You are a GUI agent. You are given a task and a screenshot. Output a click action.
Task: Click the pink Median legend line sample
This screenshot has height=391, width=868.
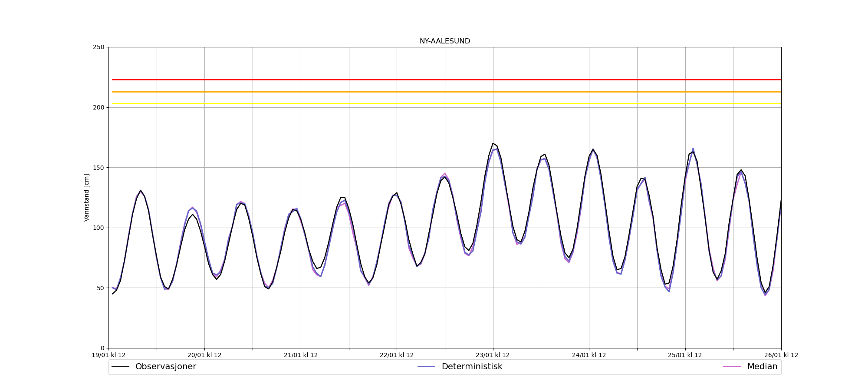732,367
